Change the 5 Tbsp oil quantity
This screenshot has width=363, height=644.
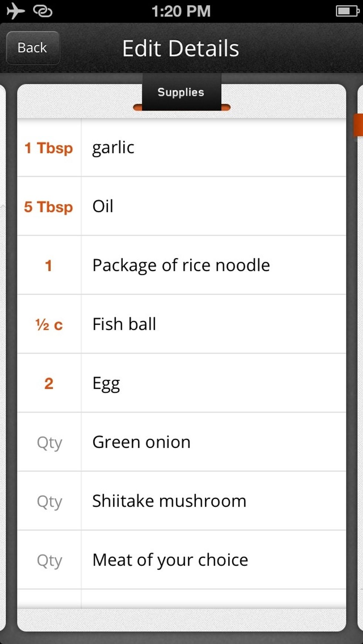tap(49, 207)
